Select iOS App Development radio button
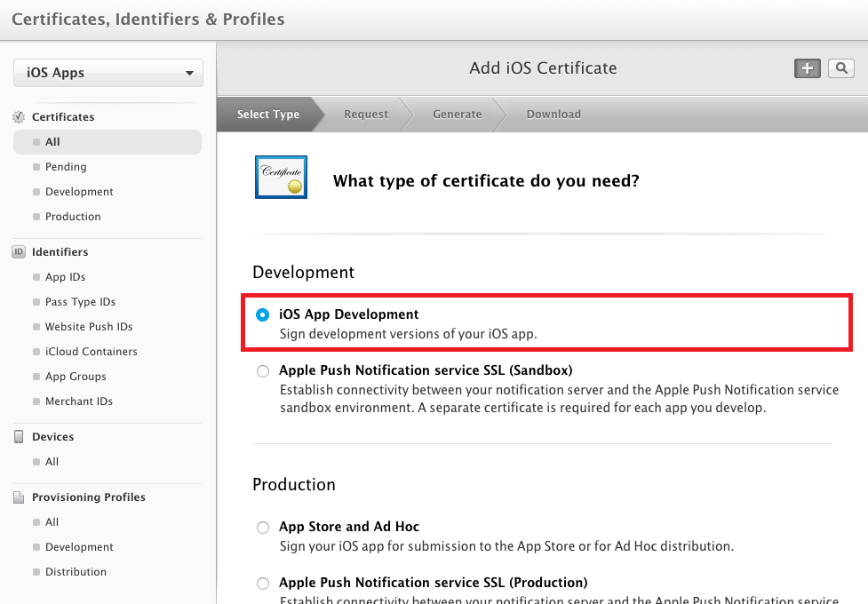Screen dimensions: 868x604 coord(262,315)
